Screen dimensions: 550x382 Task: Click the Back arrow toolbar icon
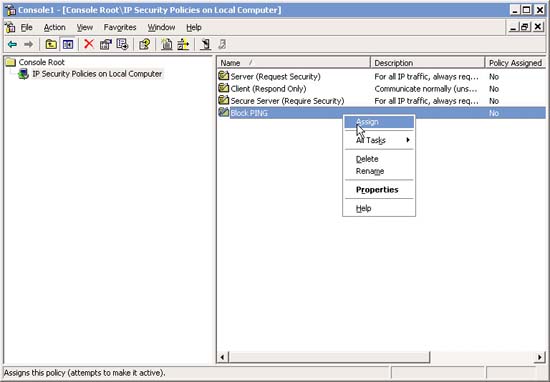coord(12,45)
